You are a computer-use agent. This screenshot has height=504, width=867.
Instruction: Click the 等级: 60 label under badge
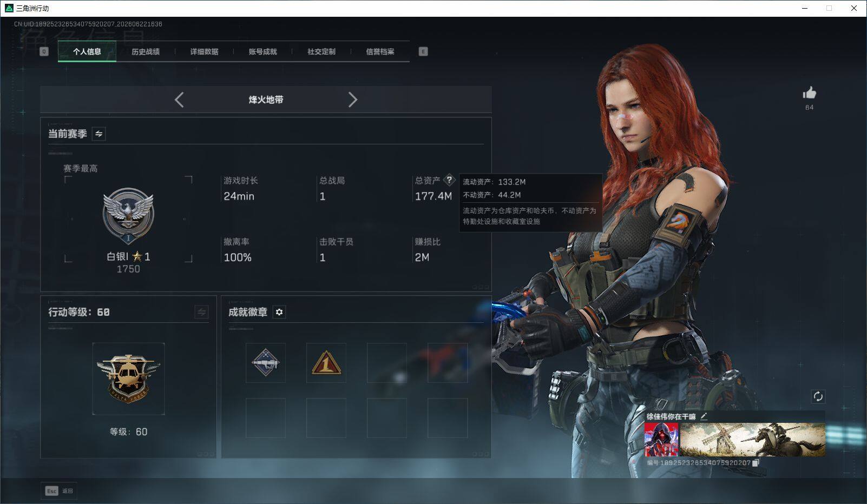pos(128,432)
